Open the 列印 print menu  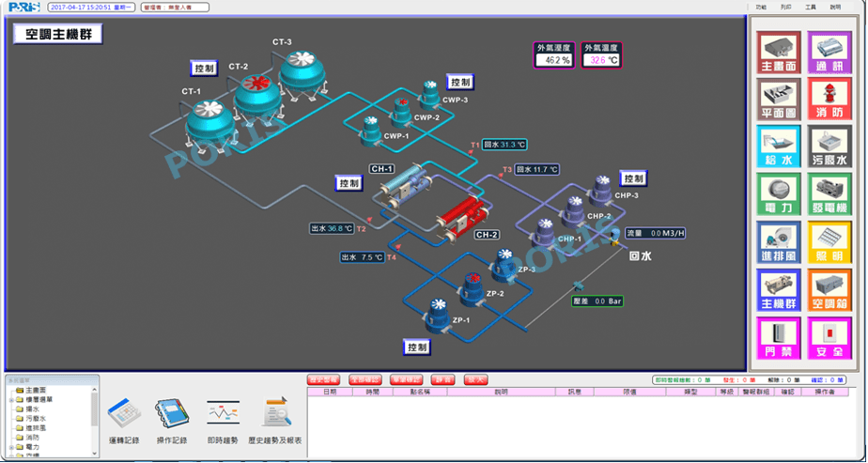click(786, 8)
